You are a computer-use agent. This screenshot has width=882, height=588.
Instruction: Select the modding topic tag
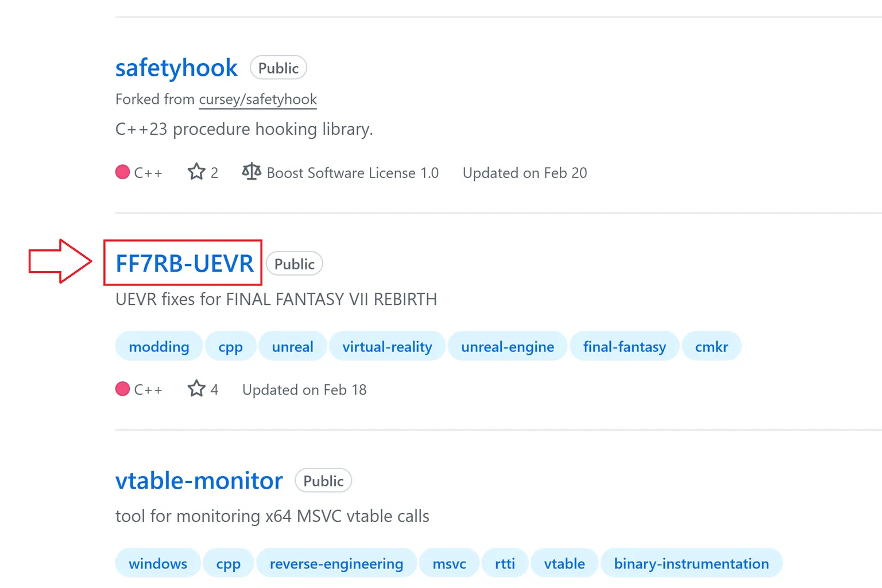(159, 346)
